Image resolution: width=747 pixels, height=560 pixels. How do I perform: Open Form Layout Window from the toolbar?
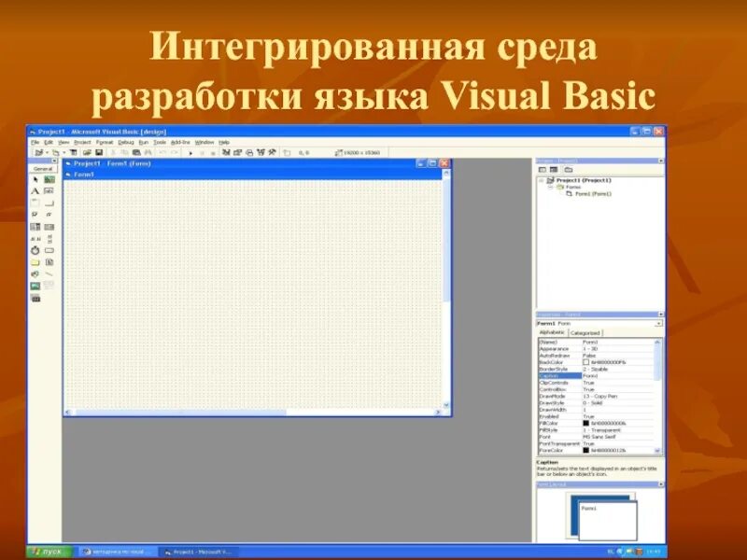(x=249, y=152)
